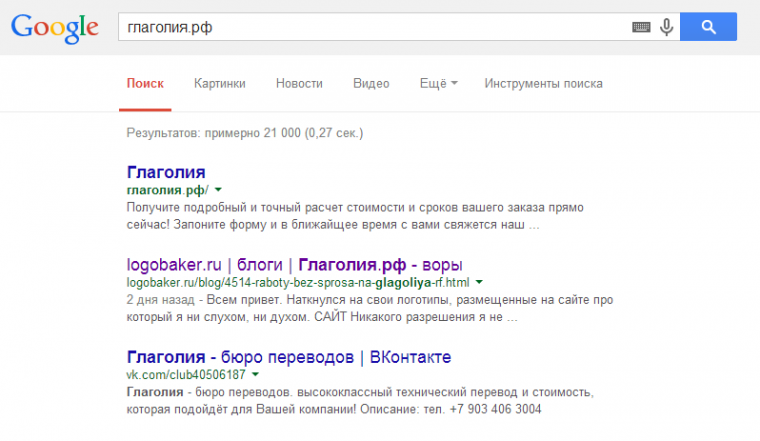760x441 pixels.
Task: Click the green logobaker.ru/blog URL text
Action: 298,283
